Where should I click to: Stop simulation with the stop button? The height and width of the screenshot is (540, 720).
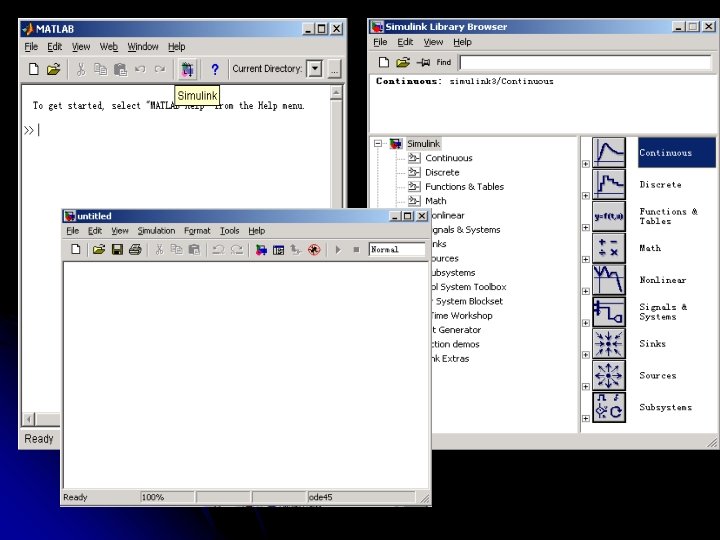tap(356, 249)
